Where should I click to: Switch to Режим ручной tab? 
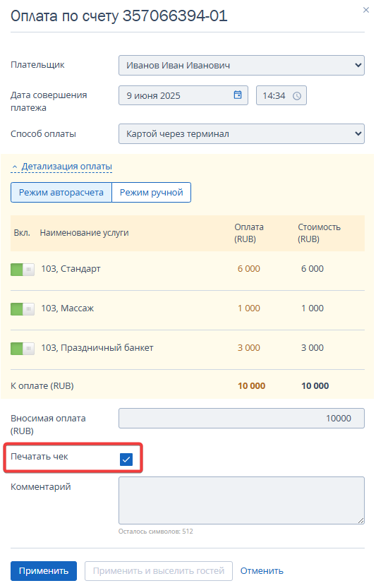[152, 193]
